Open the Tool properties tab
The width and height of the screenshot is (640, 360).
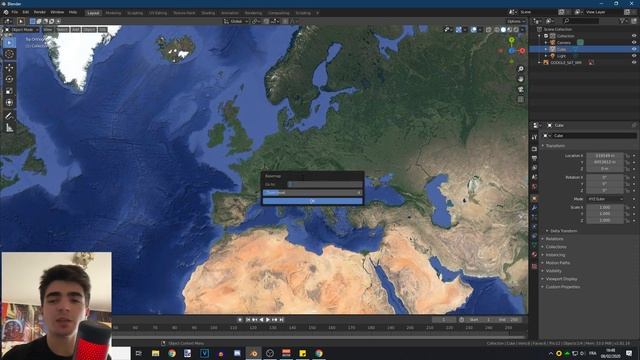[534, 138]
